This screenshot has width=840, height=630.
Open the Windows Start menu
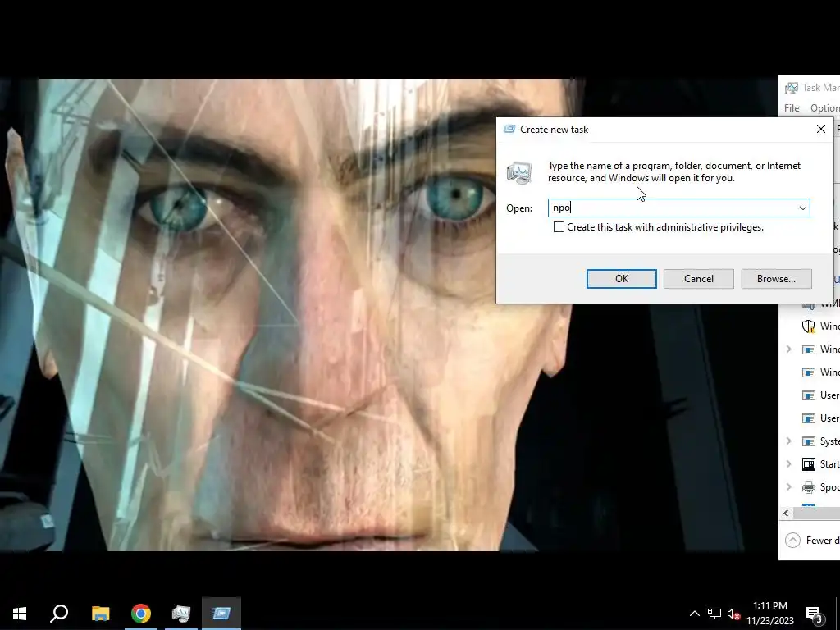point(20,614)
